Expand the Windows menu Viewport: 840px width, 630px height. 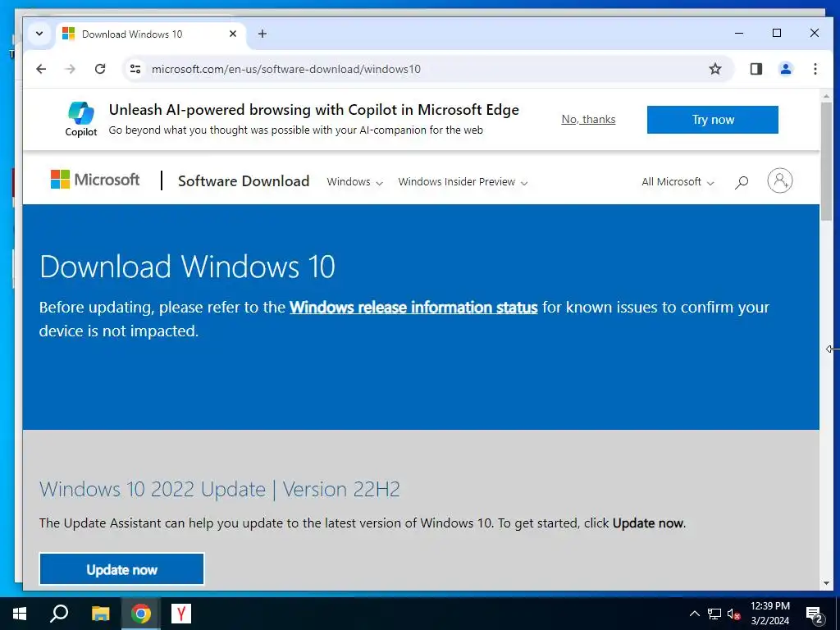[x=354, y=181]
